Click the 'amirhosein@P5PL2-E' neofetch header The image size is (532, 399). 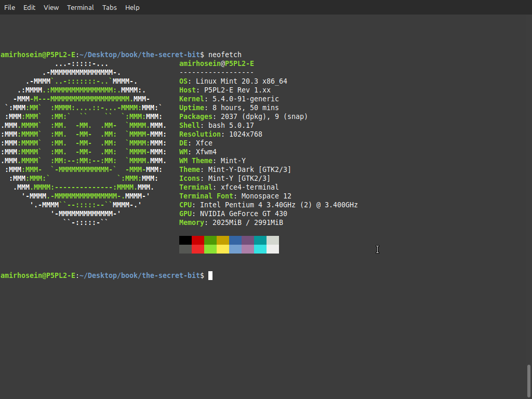click(217, 64)
